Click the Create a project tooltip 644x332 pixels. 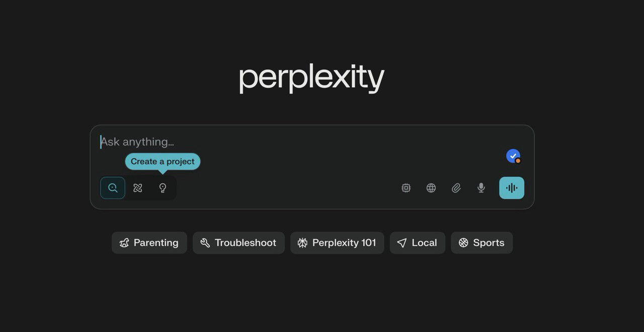[x=163, y=162]
